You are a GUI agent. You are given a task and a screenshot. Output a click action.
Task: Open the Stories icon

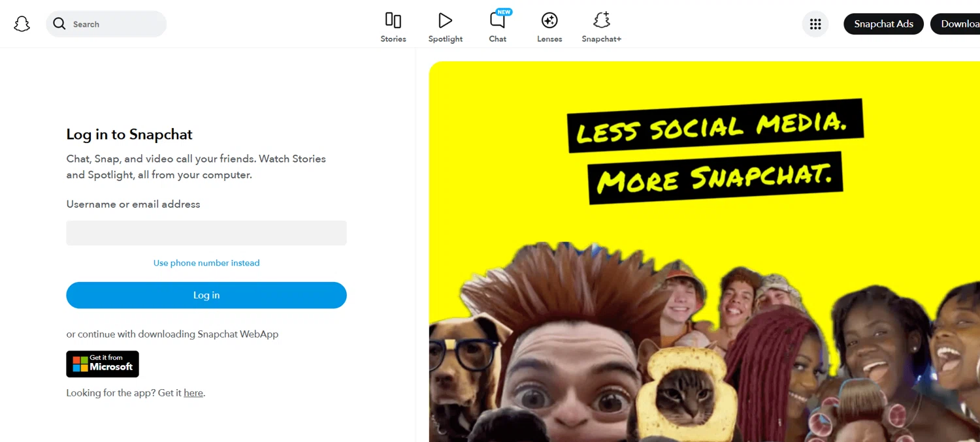click(x=393, y=20)
